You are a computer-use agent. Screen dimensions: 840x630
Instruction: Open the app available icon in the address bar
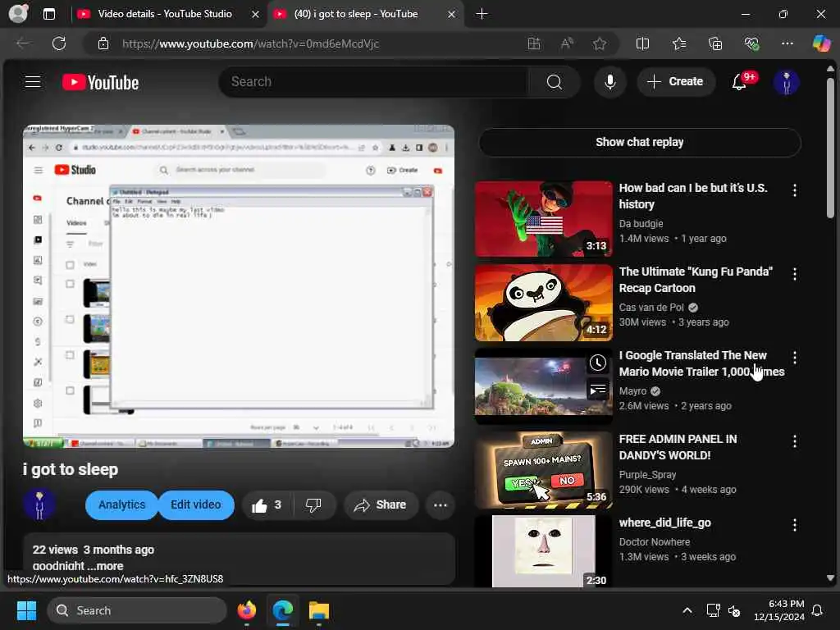(x=533, y=43)
